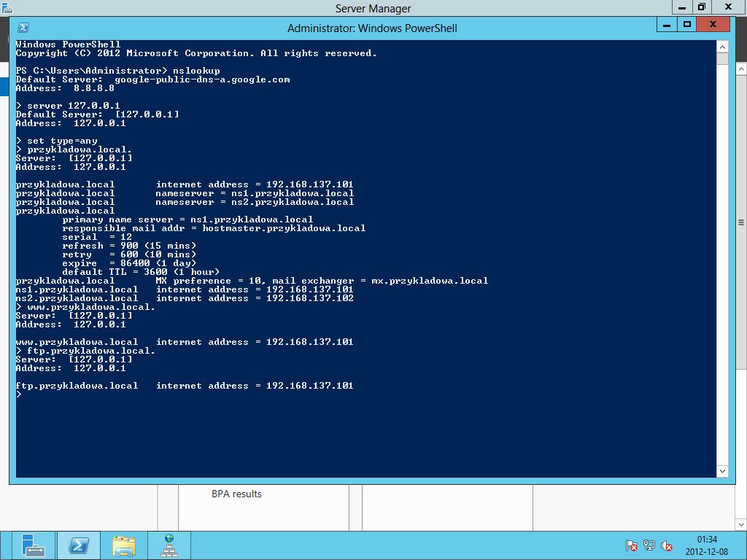Click the 'set type=any' line
Image resolution: width=747 pixels, height=560 pixels.
tap(57, 141)
